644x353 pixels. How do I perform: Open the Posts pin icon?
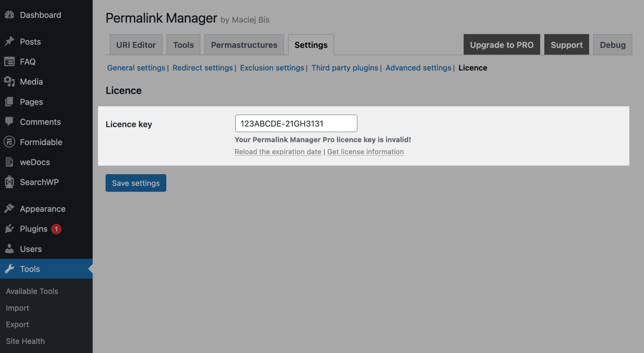pyautogui.click(x=10, y=41)
